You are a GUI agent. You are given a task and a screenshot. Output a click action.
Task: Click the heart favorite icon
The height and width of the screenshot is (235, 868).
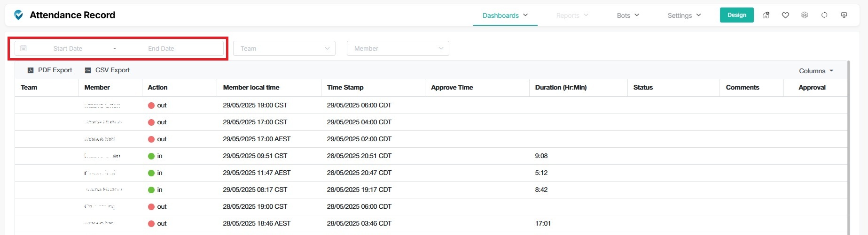click(x=785, y=15)
